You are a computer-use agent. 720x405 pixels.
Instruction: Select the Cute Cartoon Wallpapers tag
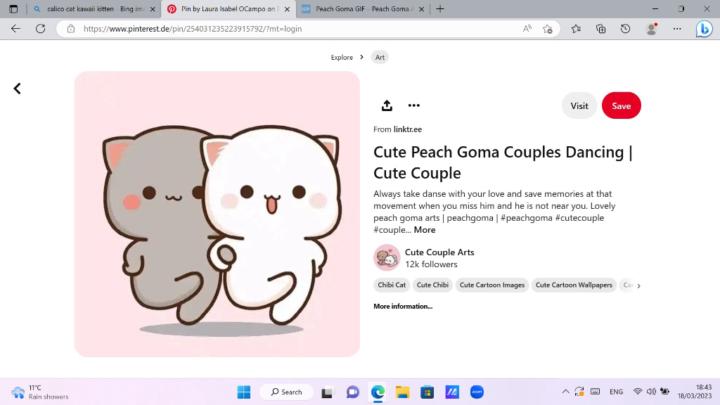coord(574,285)
